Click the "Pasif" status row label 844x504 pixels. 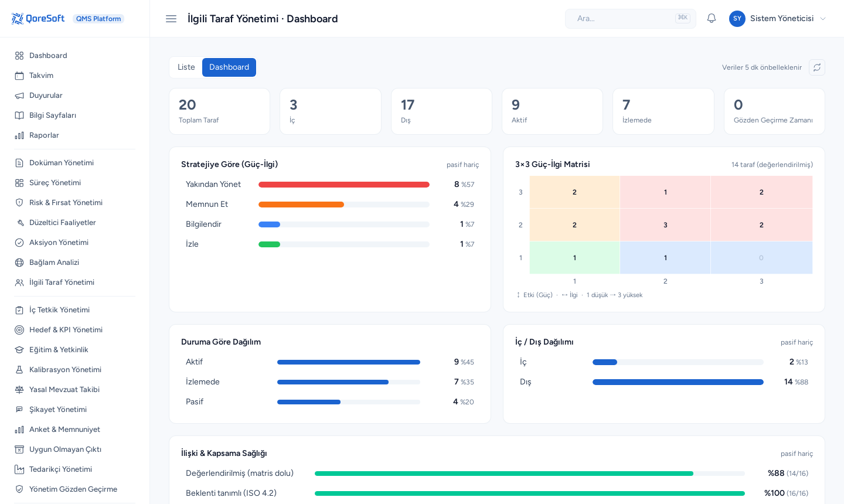tap(195, 402)
